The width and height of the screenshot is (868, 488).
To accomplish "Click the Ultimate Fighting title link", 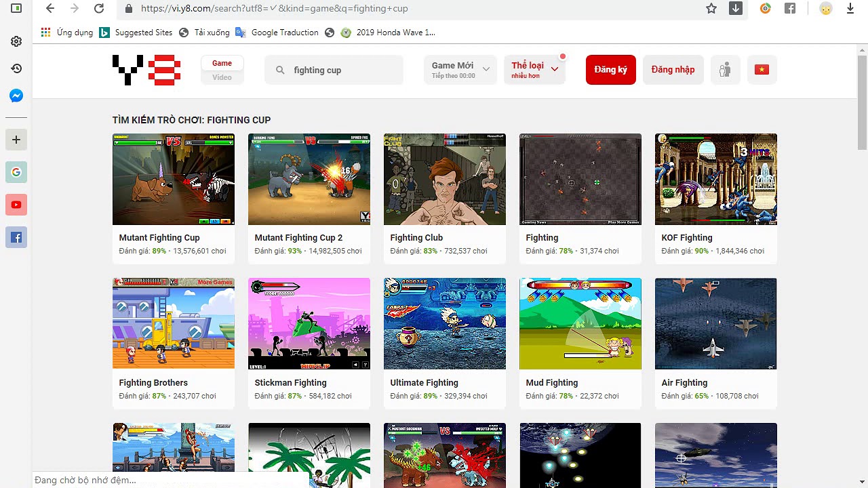I will click(424, 383).
